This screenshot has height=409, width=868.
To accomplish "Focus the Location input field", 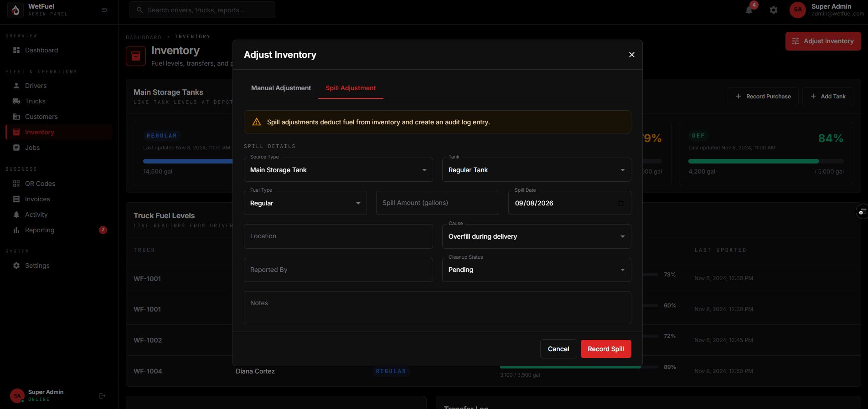I will click(338, 236).
